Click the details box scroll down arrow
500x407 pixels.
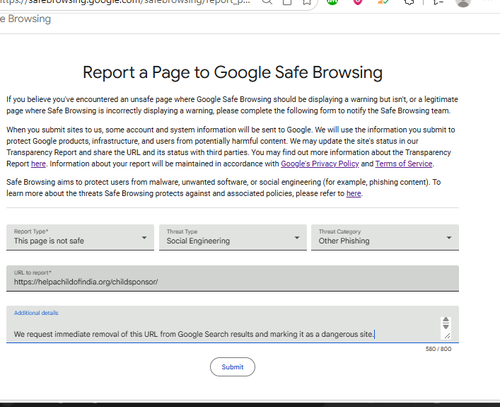(x=446, y=327)
